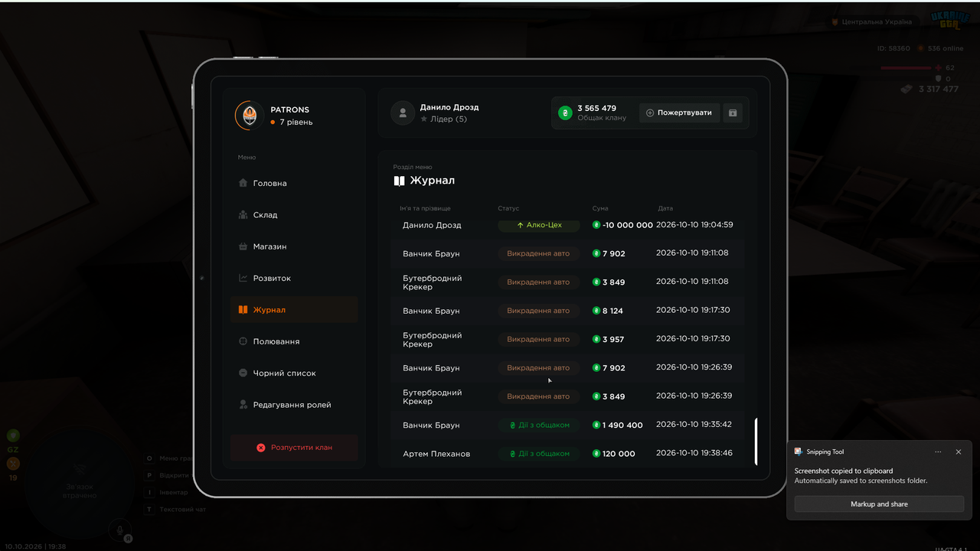Click Markup and share in Snipping Tool
The width and height of the screenshot is (980, 551).
point(879,504)
